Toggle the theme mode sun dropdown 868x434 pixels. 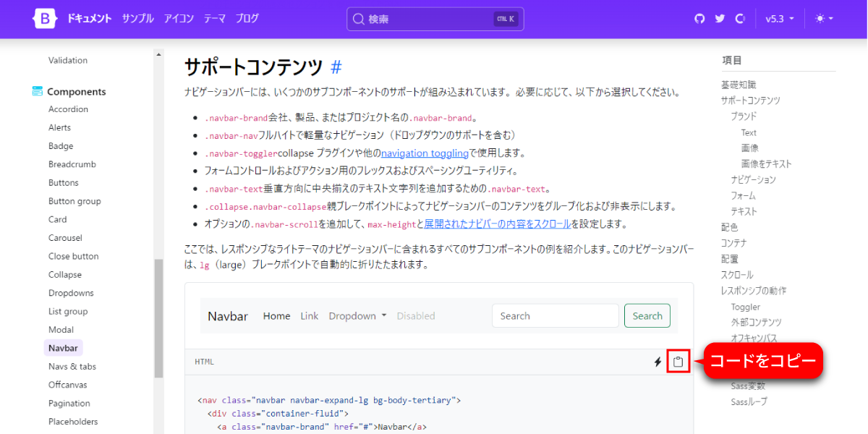click(x=824, y=19)
